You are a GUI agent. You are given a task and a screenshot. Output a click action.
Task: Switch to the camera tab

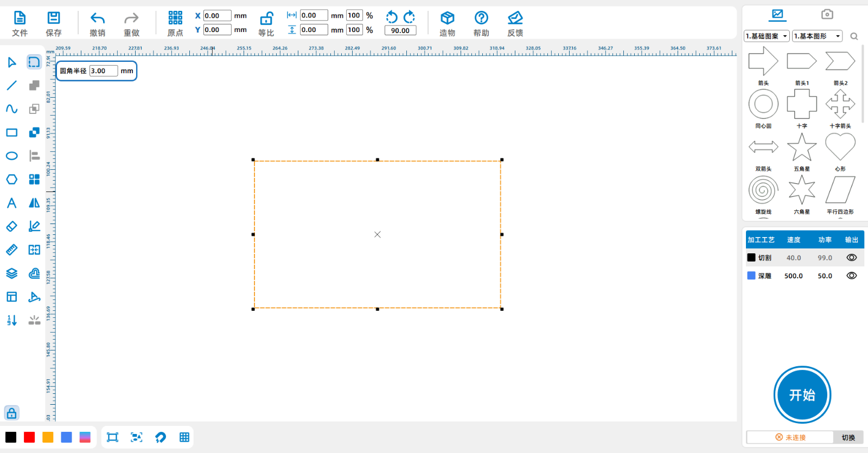[x=827, y=14]
